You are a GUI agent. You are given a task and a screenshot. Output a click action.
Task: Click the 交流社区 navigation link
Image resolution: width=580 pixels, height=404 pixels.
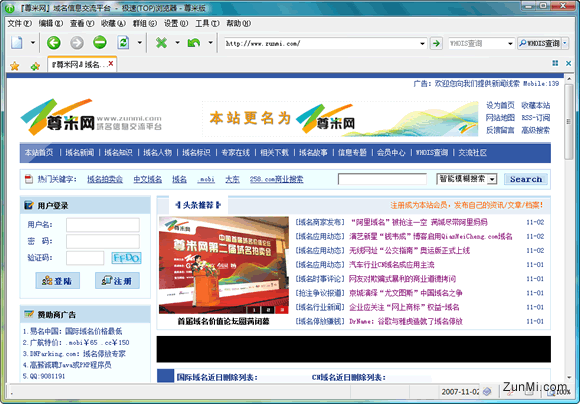click(472, 152)
